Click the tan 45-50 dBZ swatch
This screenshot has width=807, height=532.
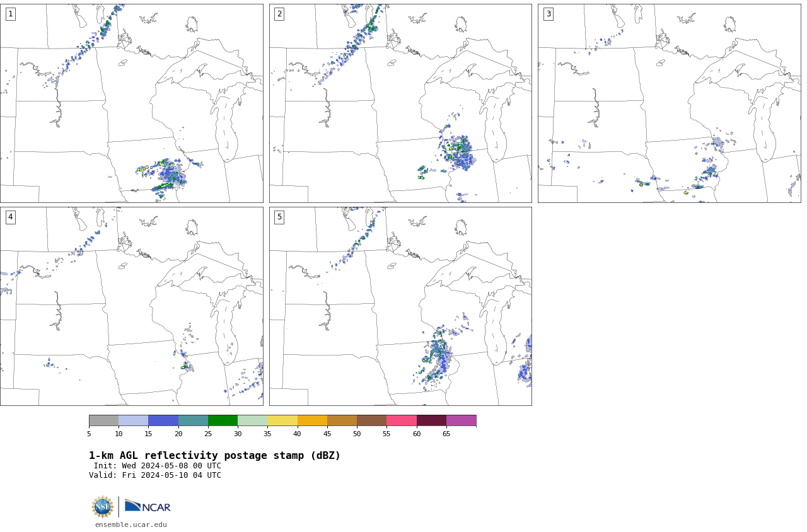[x=342, y=420]
